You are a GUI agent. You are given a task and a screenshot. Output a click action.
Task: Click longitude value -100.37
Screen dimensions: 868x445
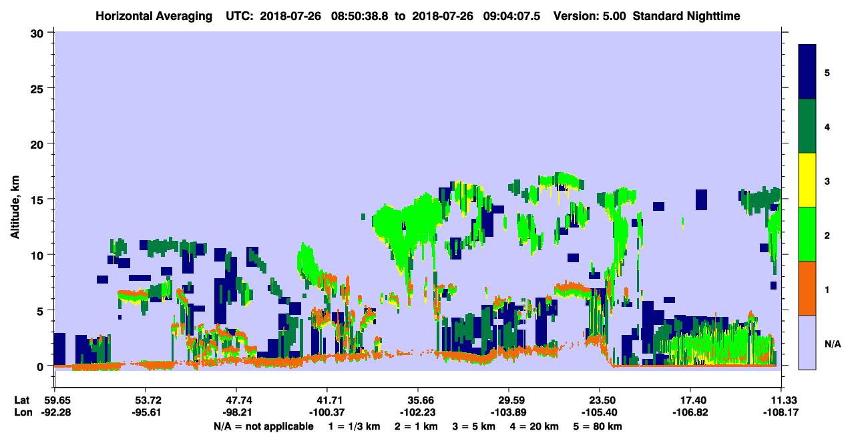pos(327,412)
